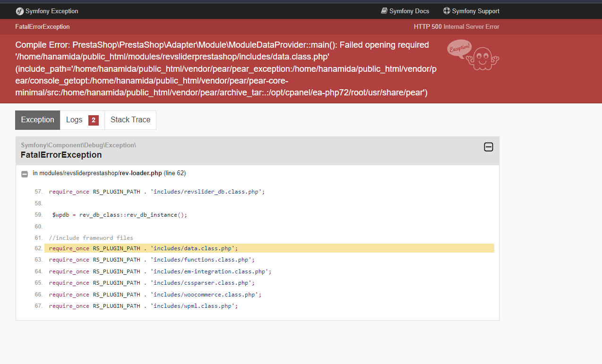The width and height of the screenshot is (602, 364).
Task: Click the Symfony Docs book icon
Action: (384, 11)
